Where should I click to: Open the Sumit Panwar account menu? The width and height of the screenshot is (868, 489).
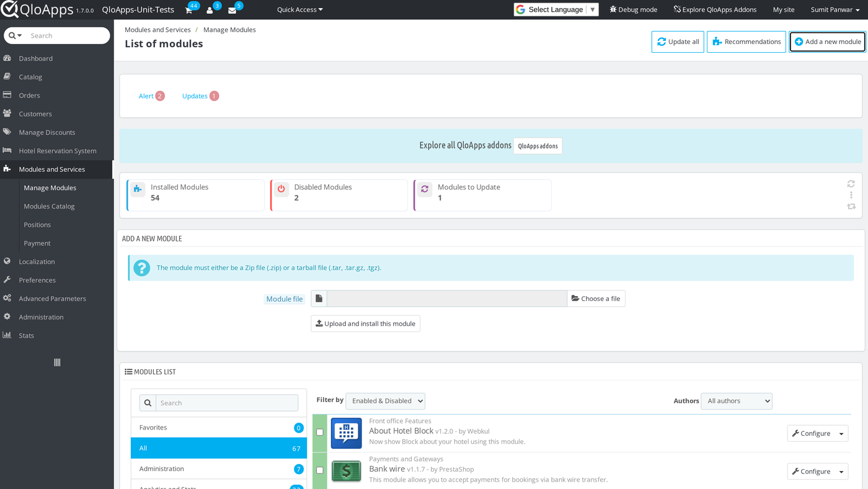(x=835, y=9)
